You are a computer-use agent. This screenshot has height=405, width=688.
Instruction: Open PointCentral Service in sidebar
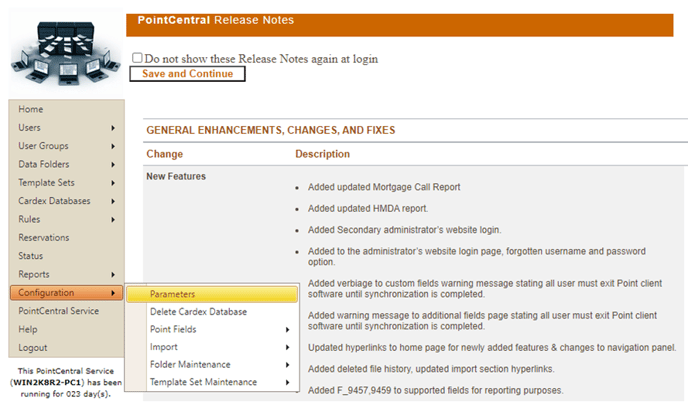58,311
